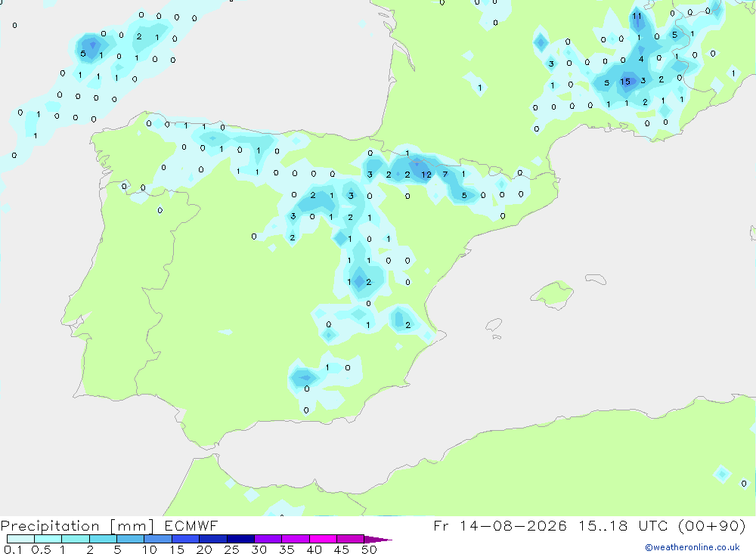Click the '0.5' legend scale label
The image size is (756, 554).
click(41, 549)
